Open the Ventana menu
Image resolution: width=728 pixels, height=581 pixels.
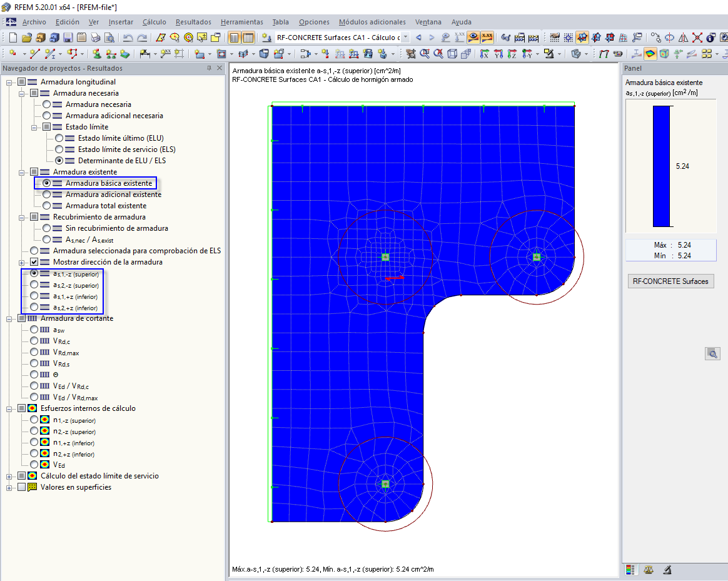tap(428, 22)
